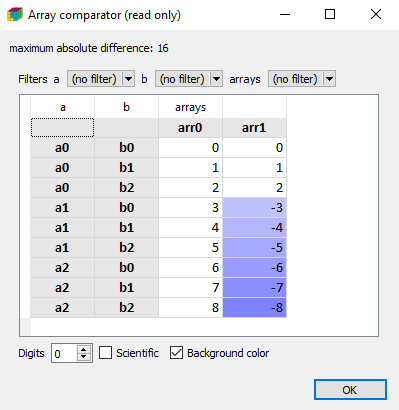The height and width of the screenshot is (410, 399).
Task: Select the arr1 cell showing -5
Action: [x=254, y=247]
